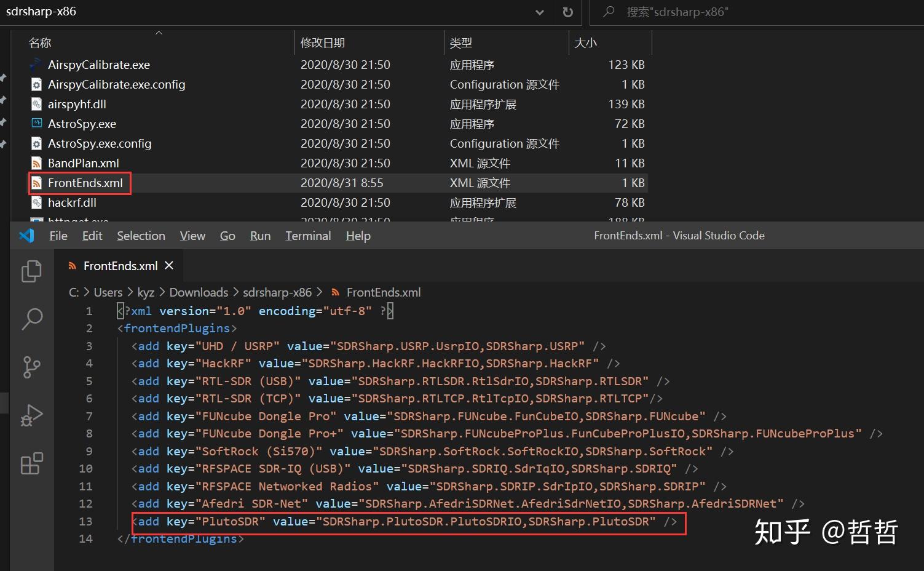Sort files by 大小 column header
This screenshot has width=924, height=571.
(x=585, y=42)
